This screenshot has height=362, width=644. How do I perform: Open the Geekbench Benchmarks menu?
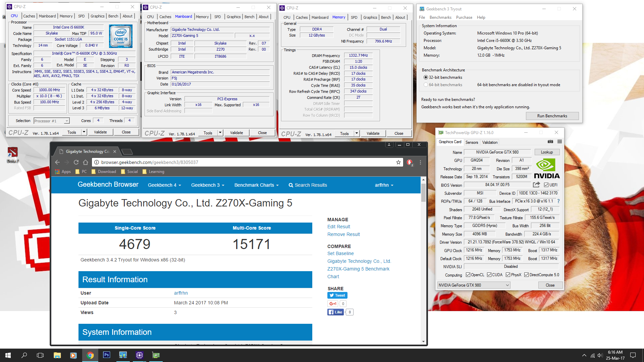pyautogui.click(x=440, y=17)
